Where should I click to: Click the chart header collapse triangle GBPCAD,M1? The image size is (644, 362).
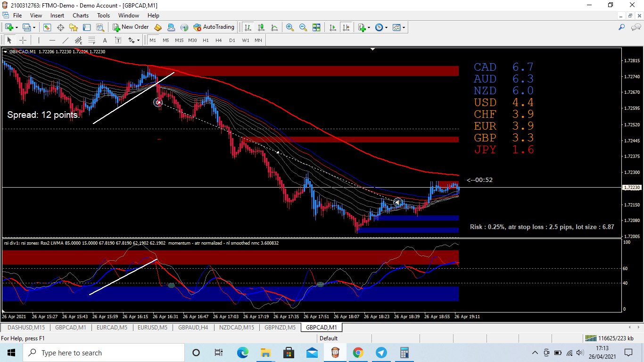coord(5,51)
